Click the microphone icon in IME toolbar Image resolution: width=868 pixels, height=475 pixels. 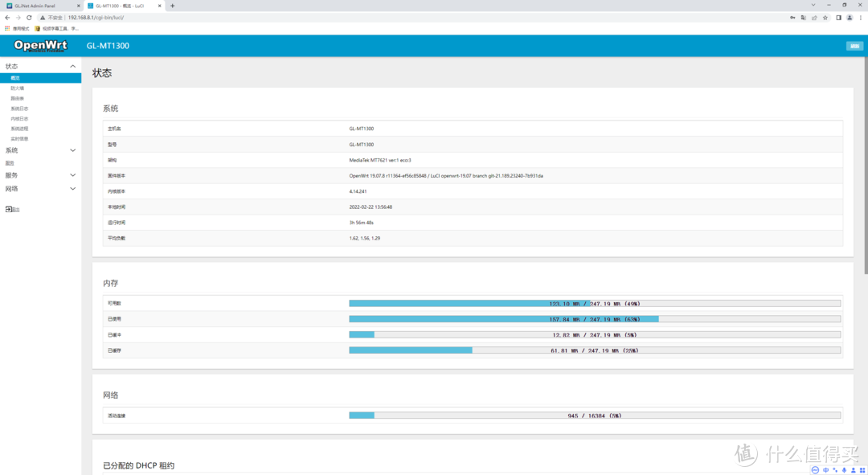(x=843, y=470)
